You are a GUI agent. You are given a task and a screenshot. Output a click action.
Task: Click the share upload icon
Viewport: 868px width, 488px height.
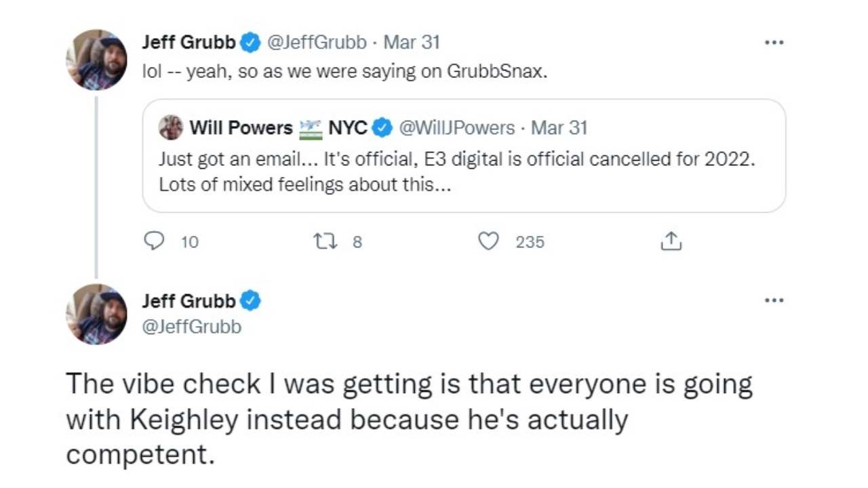click(x=671, y=241)
